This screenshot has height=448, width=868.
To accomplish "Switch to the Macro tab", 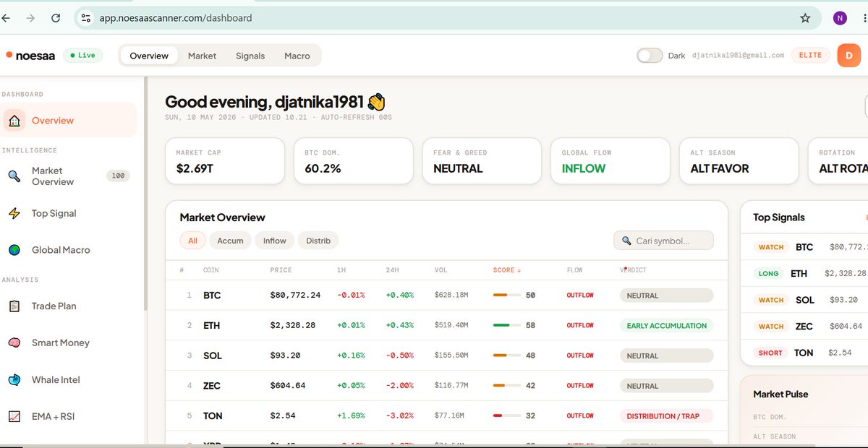I will tap(297, 56).
